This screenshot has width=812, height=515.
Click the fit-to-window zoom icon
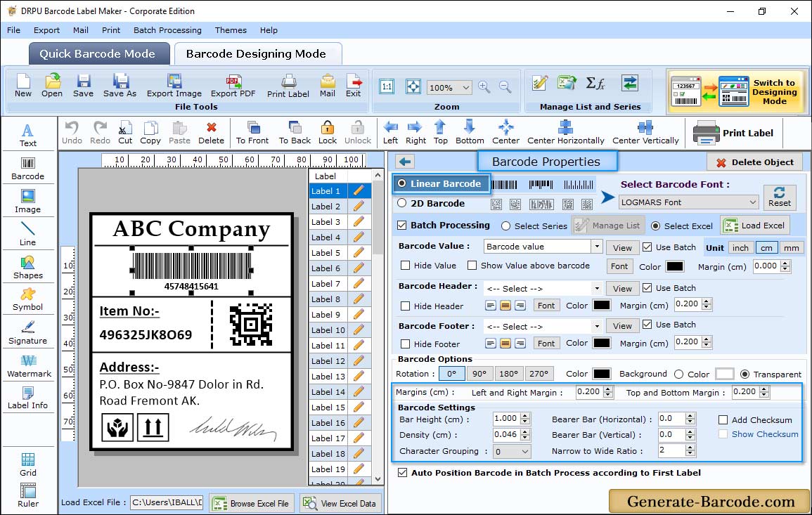[413, 86]
